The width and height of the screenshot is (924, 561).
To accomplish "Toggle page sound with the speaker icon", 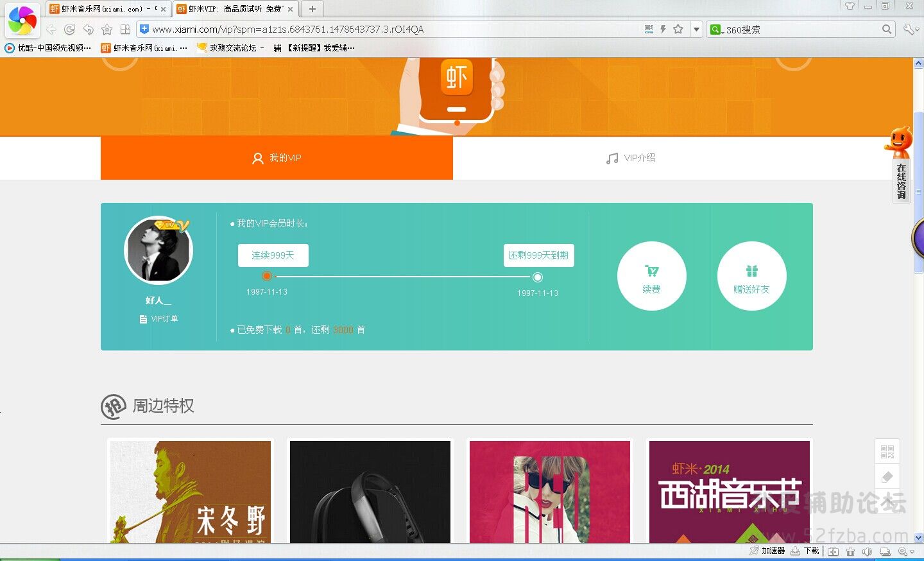I will pyautogui.click(x=868, y=551).
